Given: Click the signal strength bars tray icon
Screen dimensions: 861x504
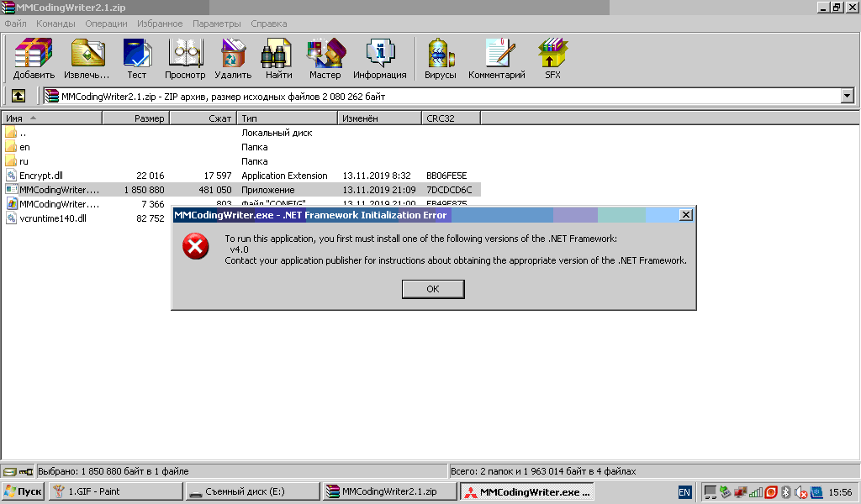Looking at the screenshot, I should coord(756,492).
